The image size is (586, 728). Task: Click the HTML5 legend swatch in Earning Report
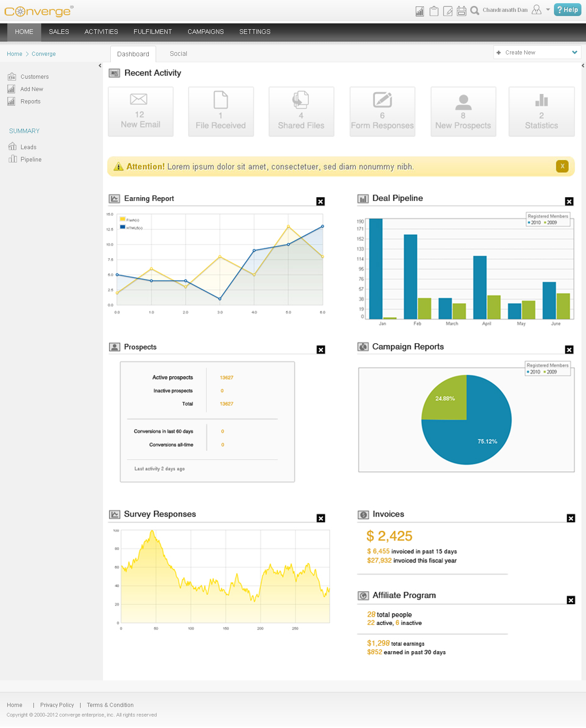tap(123, 227)
